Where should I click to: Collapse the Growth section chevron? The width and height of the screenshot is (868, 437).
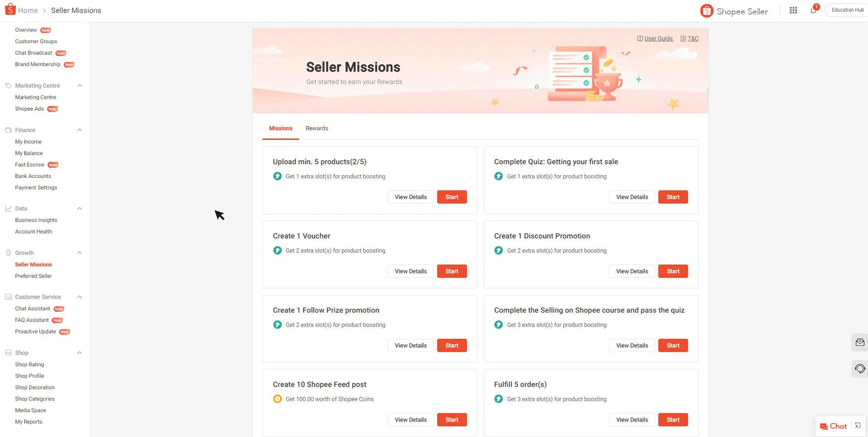point(79,253)
